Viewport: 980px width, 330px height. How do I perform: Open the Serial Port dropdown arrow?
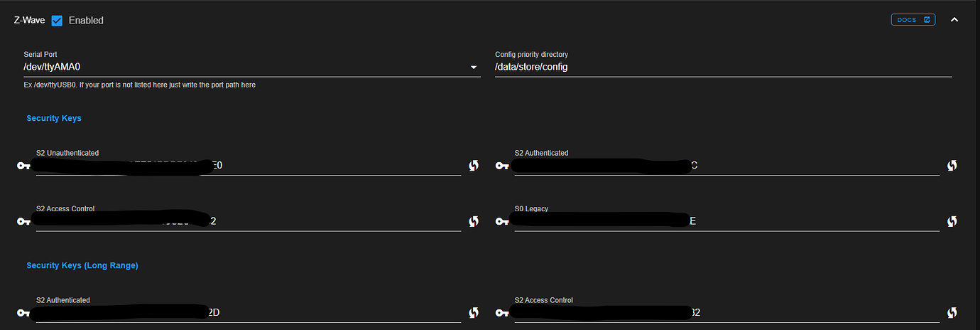(474, 68)
